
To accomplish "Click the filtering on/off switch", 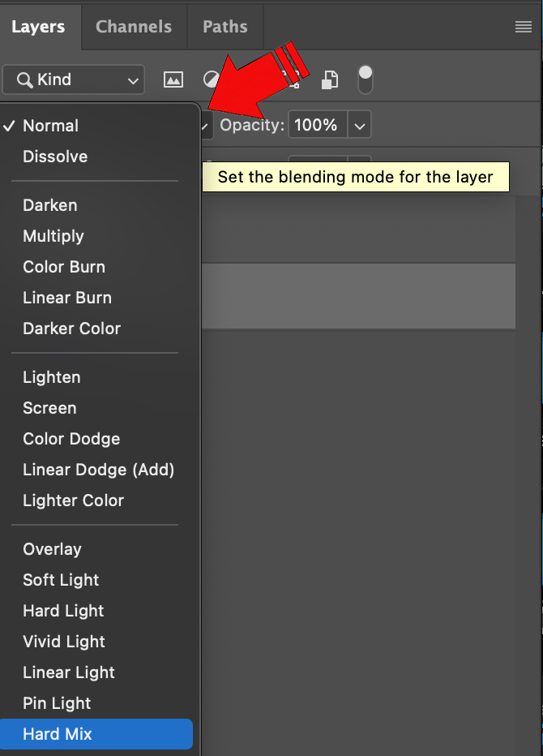I will click(x=365, y=79).
